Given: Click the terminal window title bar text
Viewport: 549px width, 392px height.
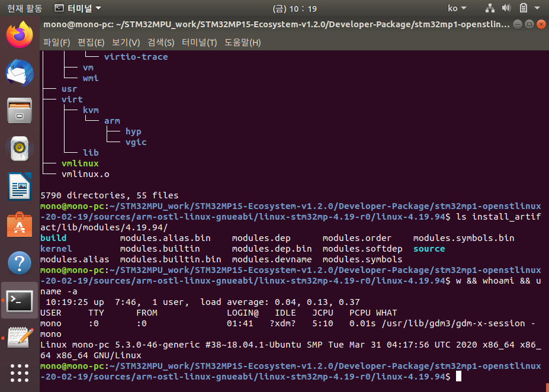Looking at the screenshot, I should (x=276, y=24).
